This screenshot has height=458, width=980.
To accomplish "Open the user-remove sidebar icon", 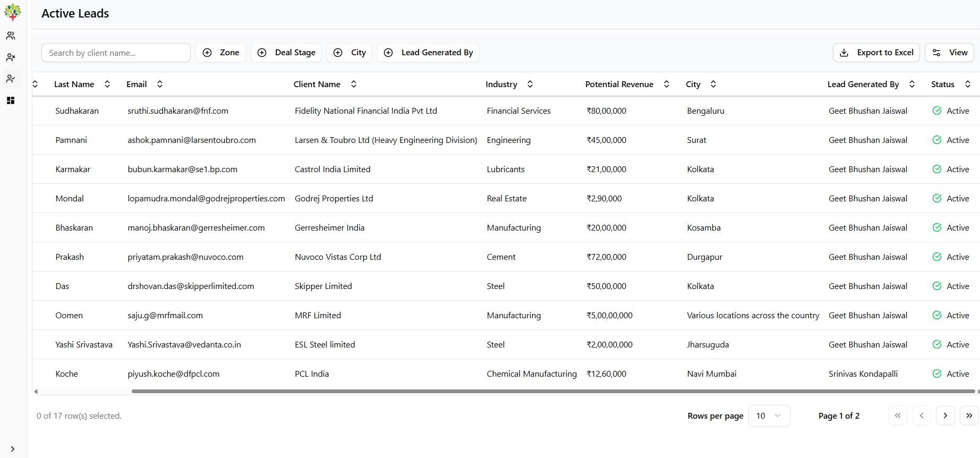I will pyautogui.click(x=11, y=57).
